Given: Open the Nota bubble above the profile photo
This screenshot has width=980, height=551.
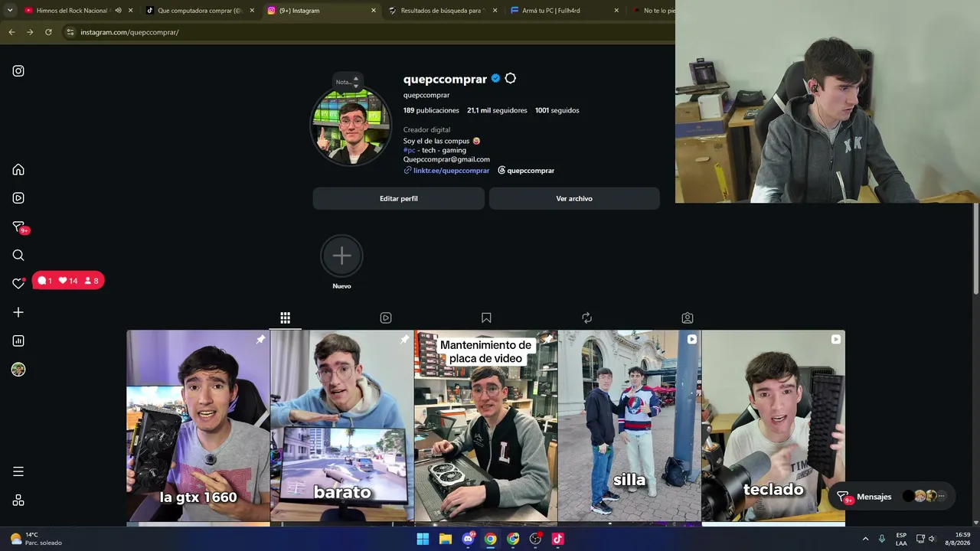Looking at the screenshot, I should (347, 81).
